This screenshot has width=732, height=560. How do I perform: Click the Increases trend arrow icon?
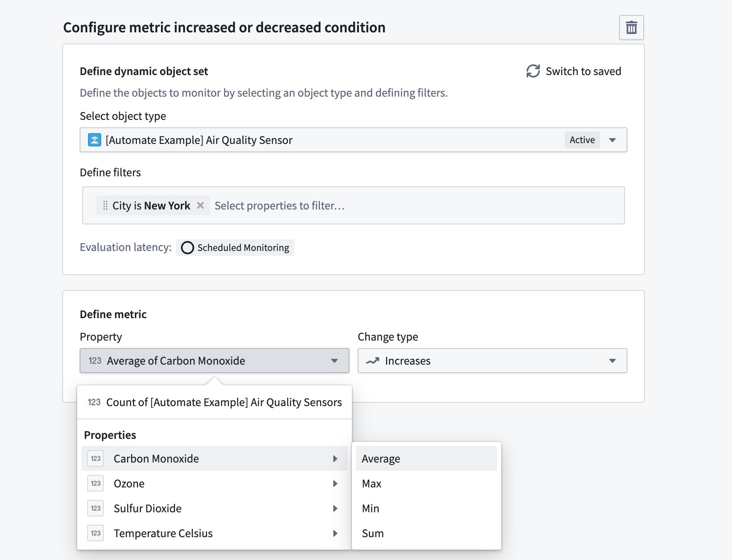click(373, 360)
